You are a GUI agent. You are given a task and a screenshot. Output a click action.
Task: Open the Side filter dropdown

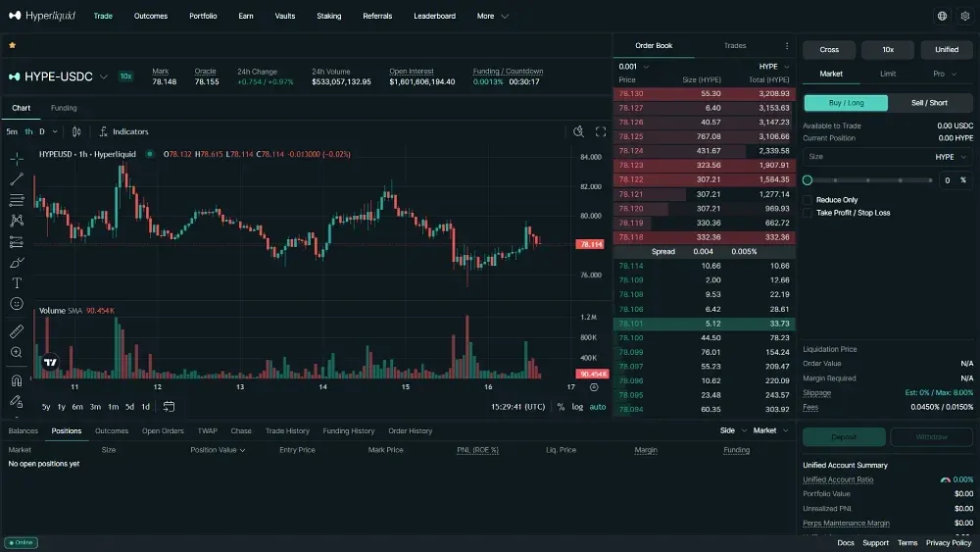pos(733,430)
